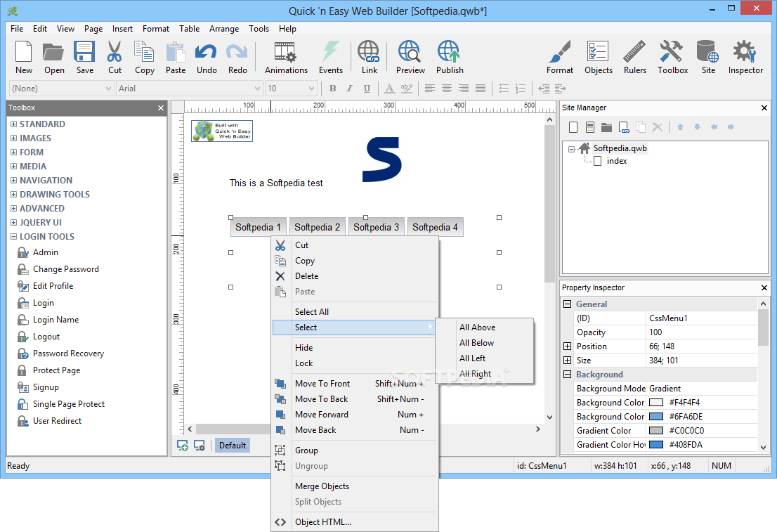Viewport: 777px width, 532px height.
Task: Expand the IMAGES toolbox category
Action: pyautogui.click(x=13, y=138)
